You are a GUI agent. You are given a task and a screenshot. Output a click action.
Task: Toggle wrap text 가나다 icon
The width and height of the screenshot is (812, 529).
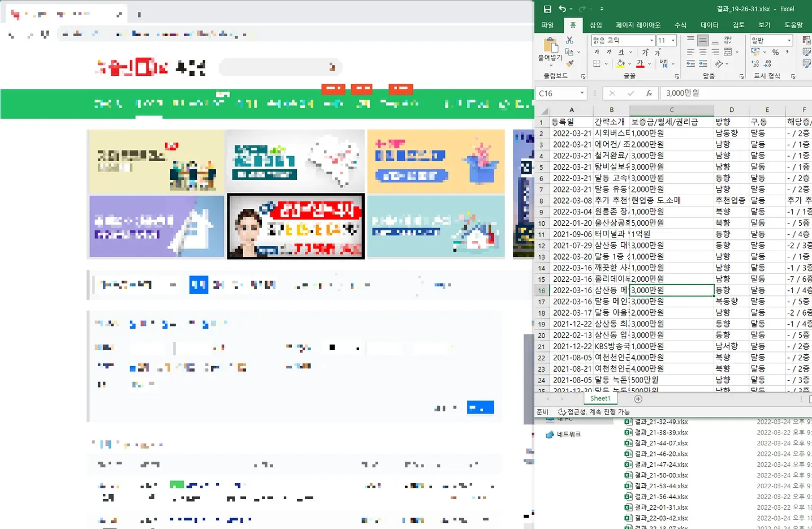[x=728, y=40]
